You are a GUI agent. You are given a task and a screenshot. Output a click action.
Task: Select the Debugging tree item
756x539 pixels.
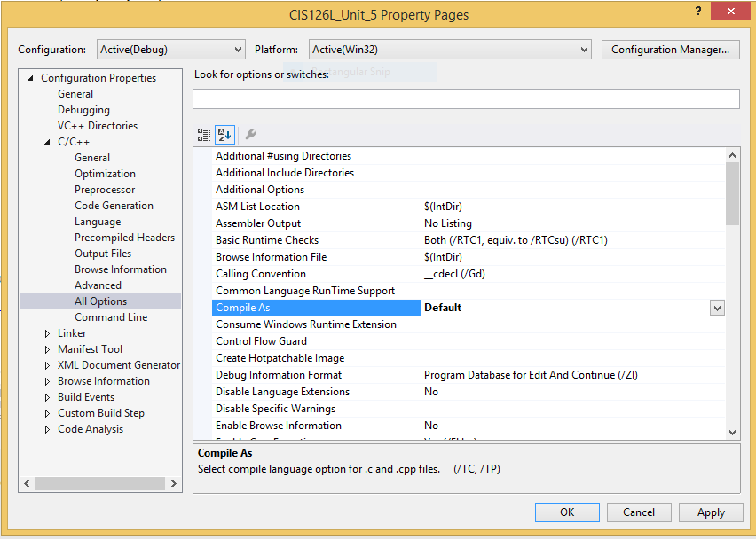pyautogui.click(x=84, y=110)
